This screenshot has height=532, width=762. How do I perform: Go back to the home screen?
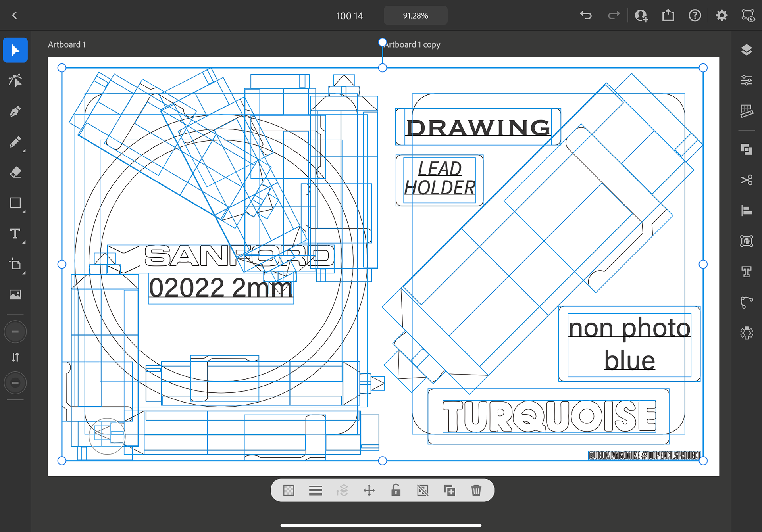(x=15, y=15)
